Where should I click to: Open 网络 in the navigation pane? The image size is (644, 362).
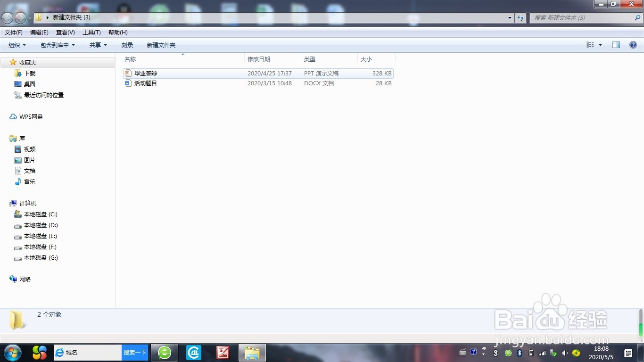(20, 279)
